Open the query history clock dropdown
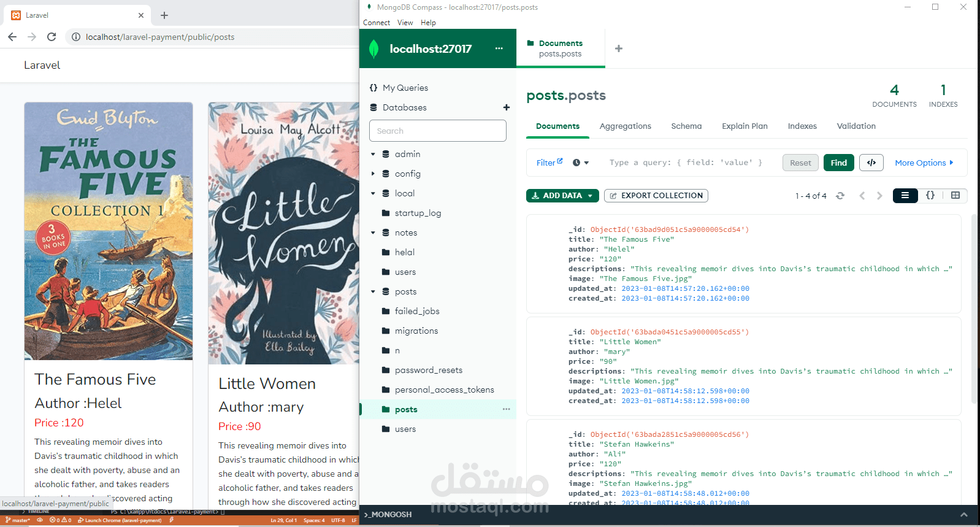 click(x=581, y=163)
